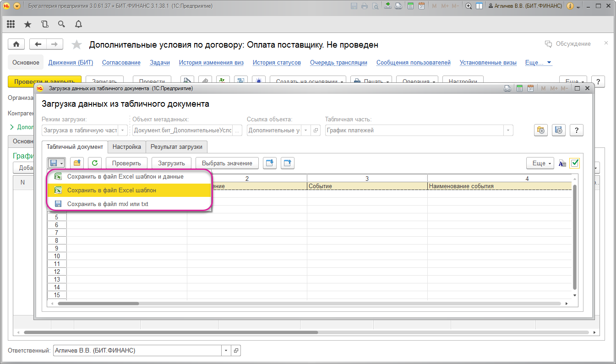Open the 'История статусов' link
616x364 pixels.
pos(277,63)
